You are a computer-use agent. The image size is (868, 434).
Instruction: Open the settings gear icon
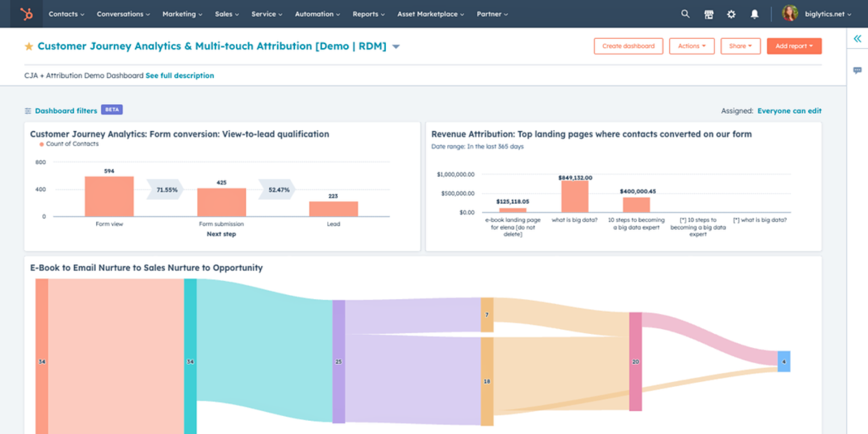[x=731, y=14]
